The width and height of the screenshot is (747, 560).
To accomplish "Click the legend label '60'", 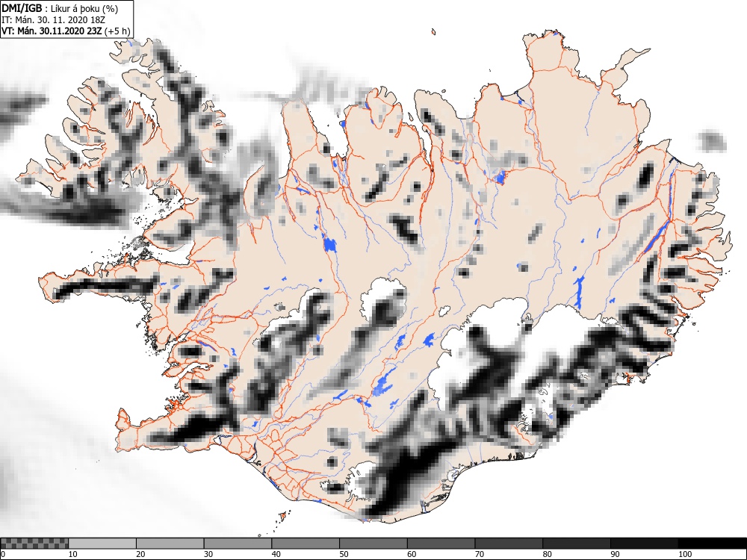I will 411,554.
